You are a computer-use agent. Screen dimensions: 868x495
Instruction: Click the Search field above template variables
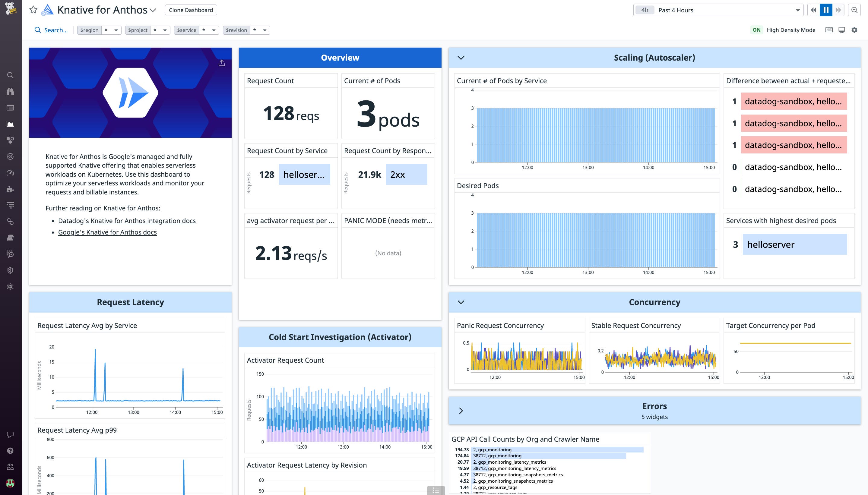click(x=51, y=30)
